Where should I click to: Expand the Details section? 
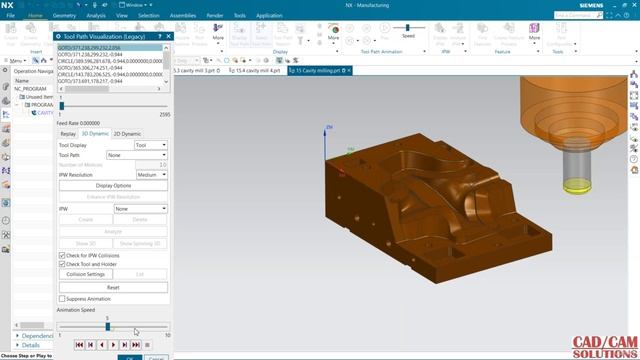click(17, 345)
